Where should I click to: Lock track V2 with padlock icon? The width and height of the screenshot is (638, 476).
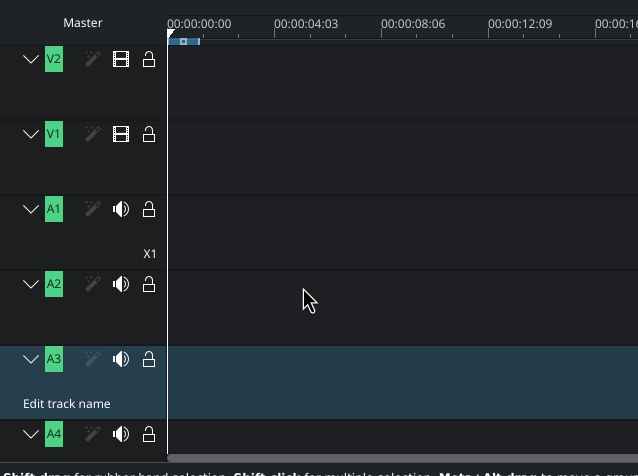click(x=149, y=60)
